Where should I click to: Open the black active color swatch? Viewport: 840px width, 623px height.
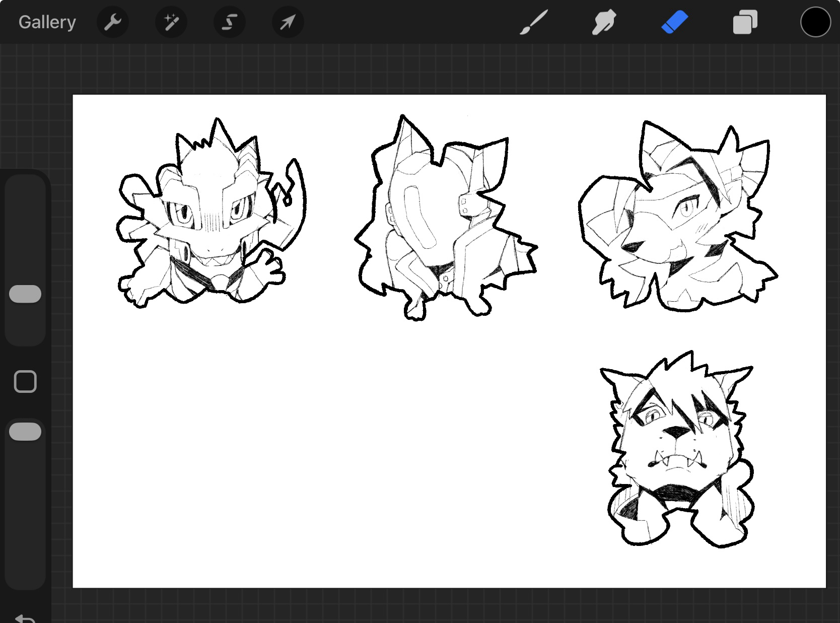tap(815, 22)
